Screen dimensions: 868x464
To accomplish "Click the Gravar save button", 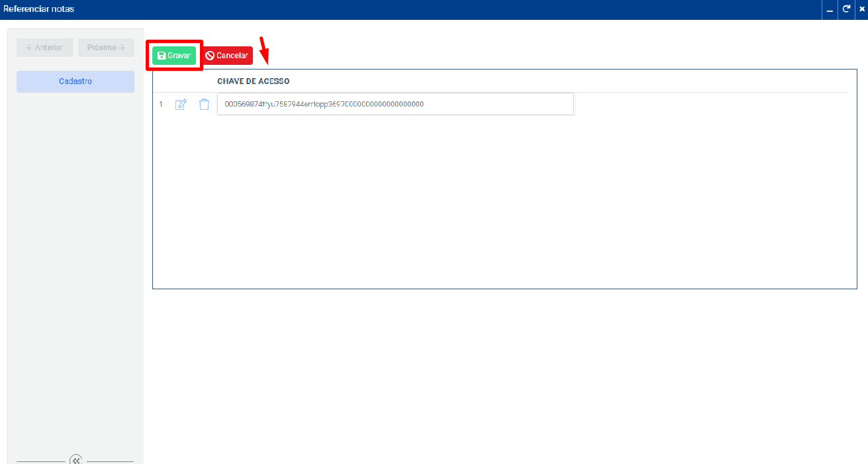I will (x=174, y=56).
